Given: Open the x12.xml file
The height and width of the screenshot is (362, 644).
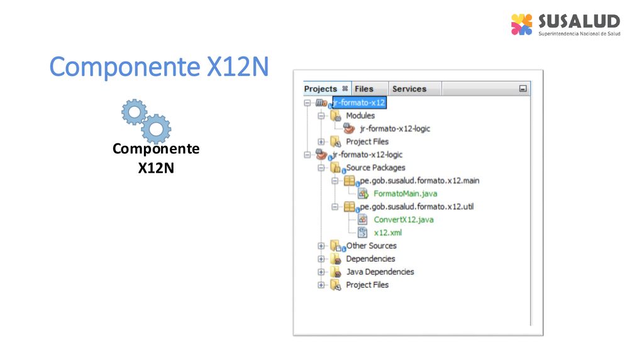Looking at the screenshot, I should (x=387, y=233).
